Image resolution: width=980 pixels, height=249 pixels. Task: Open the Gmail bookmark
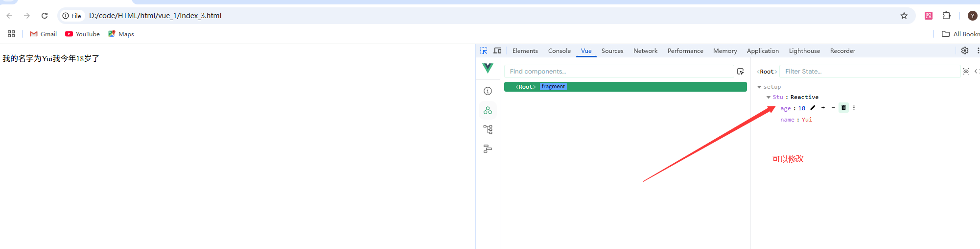pos(44,34)
